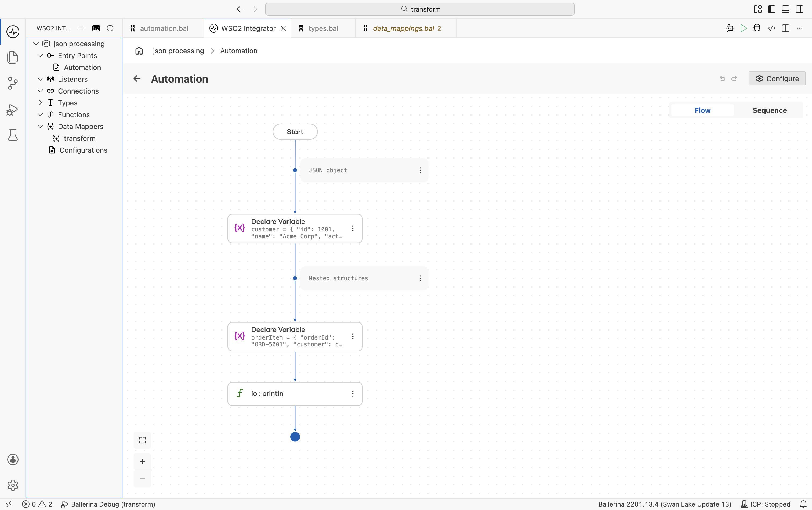812x510 pixels.
Task: Switch to the Flow view
Action: point(702,110)
